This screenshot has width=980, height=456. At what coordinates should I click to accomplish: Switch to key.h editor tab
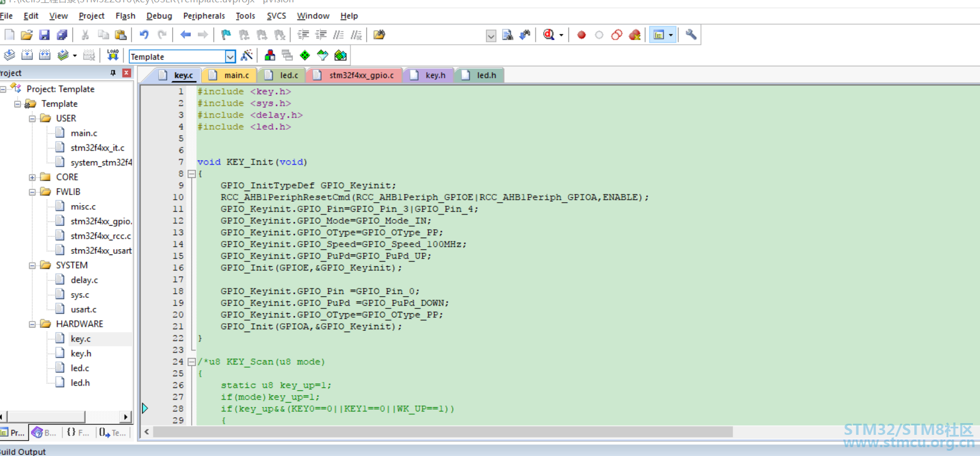click(x=429, y=75)
